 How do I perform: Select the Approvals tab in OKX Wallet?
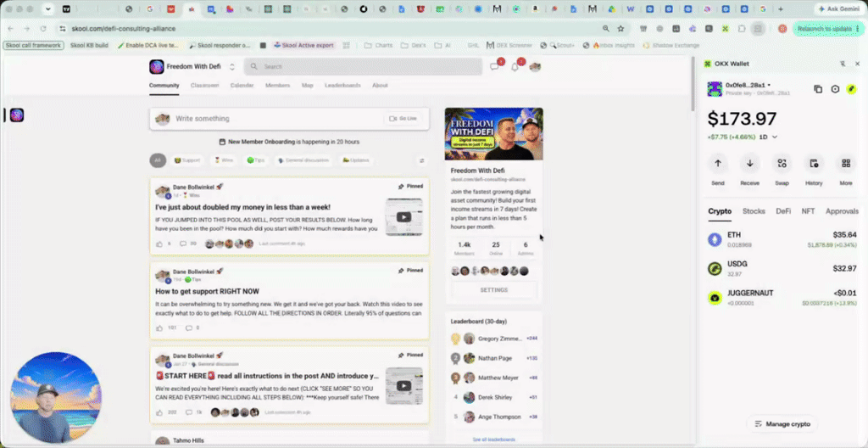click(842, 211)
